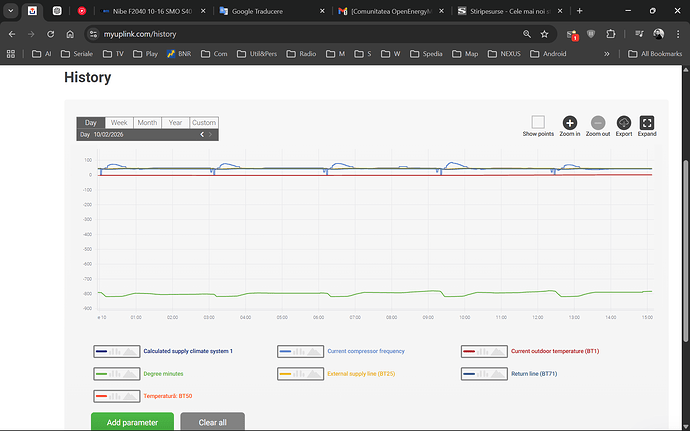Click the Zoom in chart icon
Screen dimensions: 690x431
pyautogui.click(x=569, y=123)
